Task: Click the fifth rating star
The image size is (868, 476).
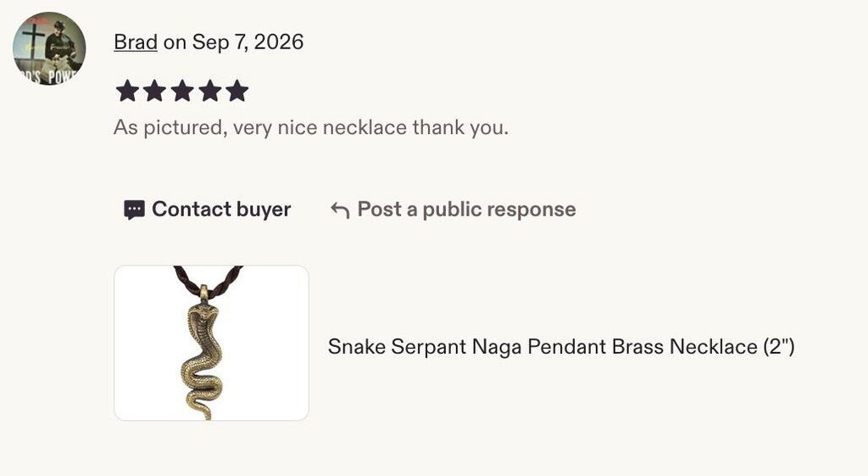Action: tap(237, 91)
